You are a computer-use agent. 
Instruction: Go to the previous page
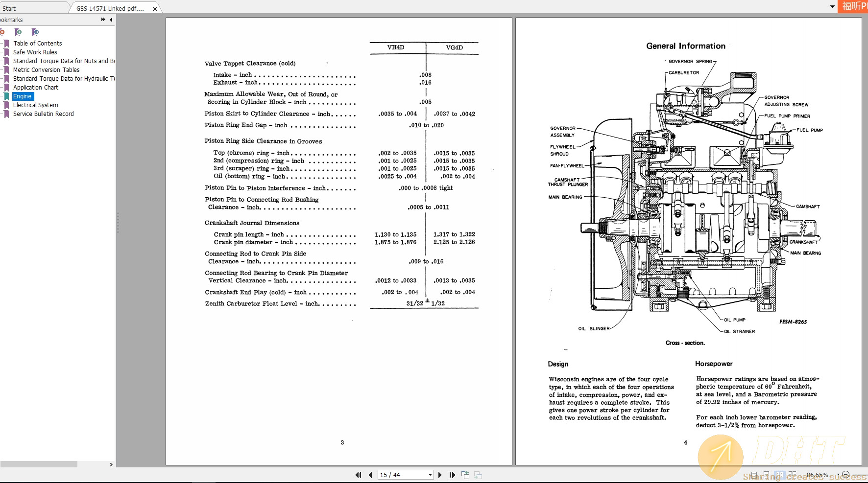tap(370, 475)
